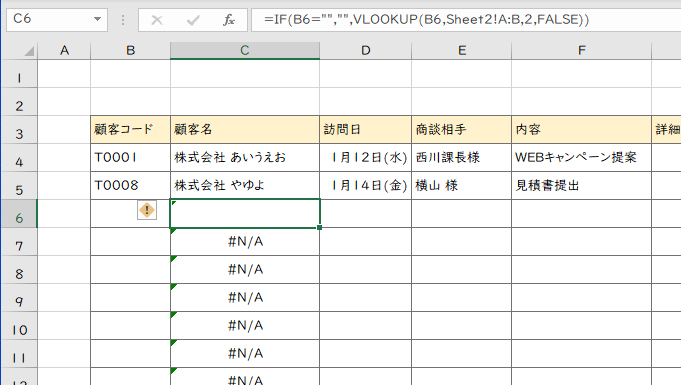
Task: Click the formula bar divider dots
Action: point(123,20)
